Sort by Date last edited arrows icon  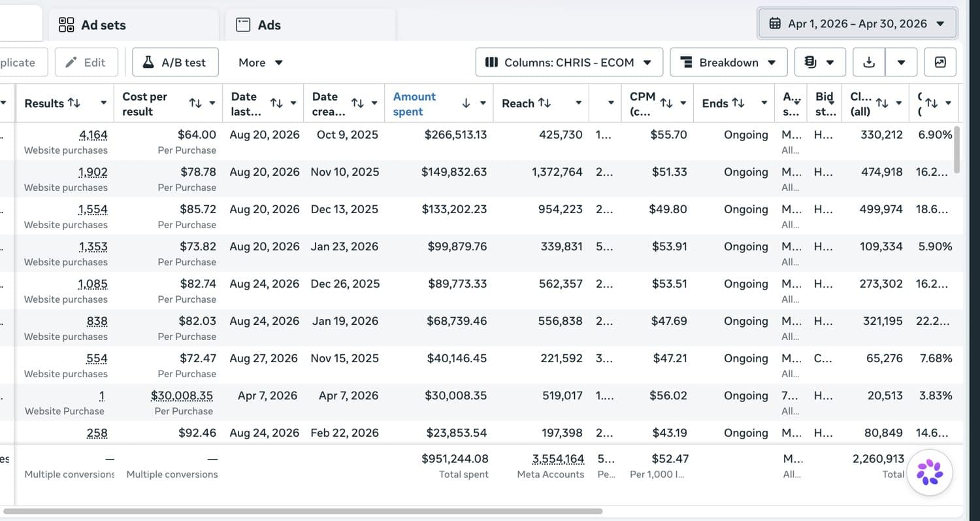click(276, 103)
